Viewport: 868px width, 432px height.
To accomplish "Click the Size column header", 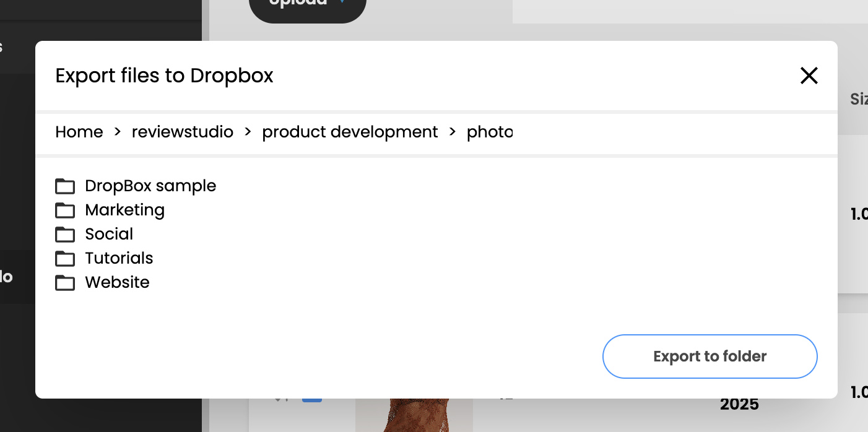I will (859, 99).
